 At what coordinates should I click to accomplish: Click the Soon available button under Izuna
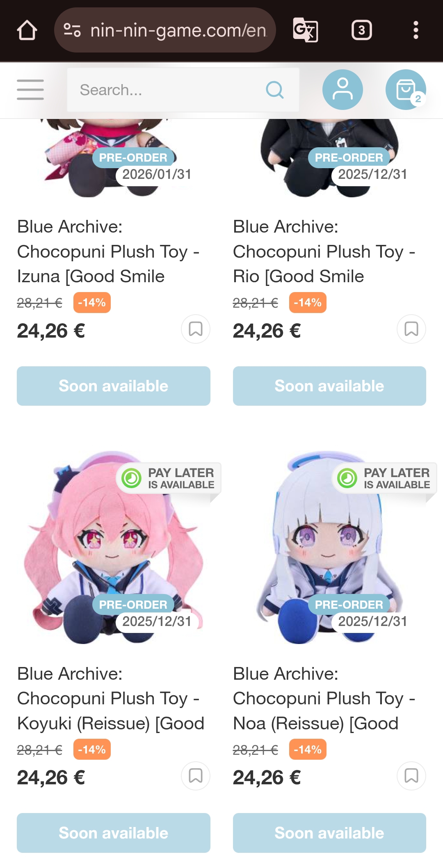[114, 386]
